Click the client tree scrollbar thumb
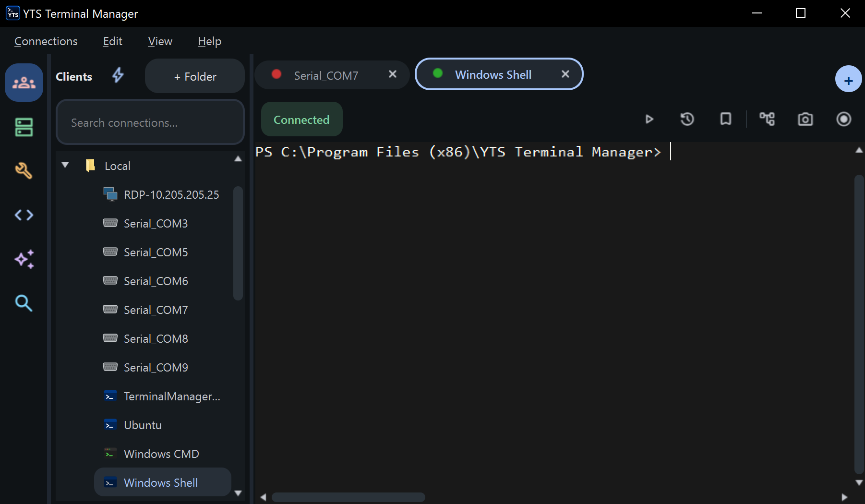Screen dimensions: 865x504 (x=238, y=243)
